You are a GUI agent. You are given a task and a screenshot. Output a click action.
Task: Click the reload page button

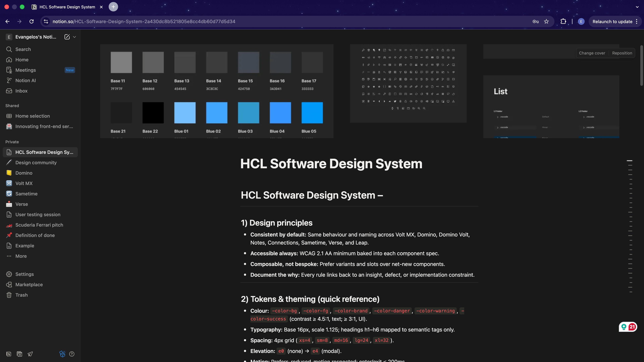pos(32,21)
